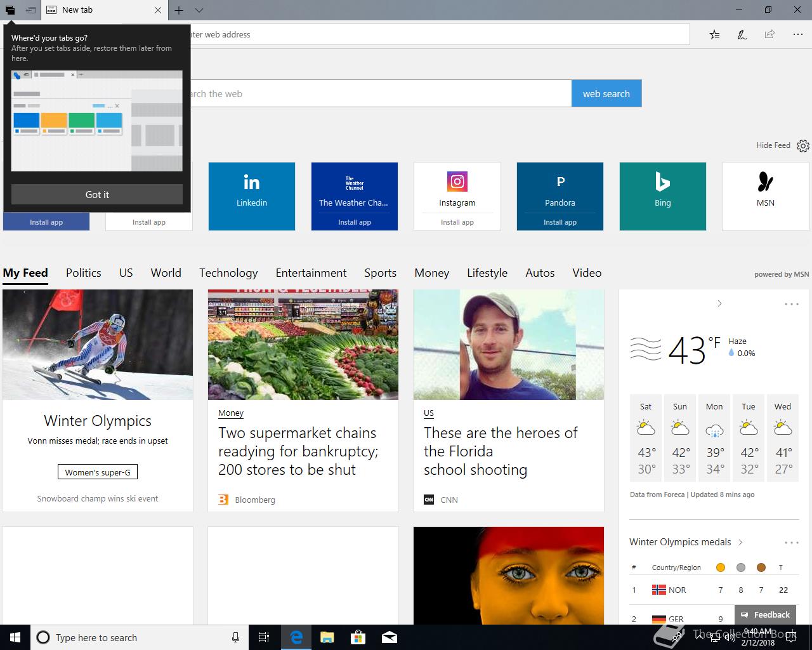Select the Mon forecast day
This screenshot has width=812, height=650.
click(x=714, y=438)
